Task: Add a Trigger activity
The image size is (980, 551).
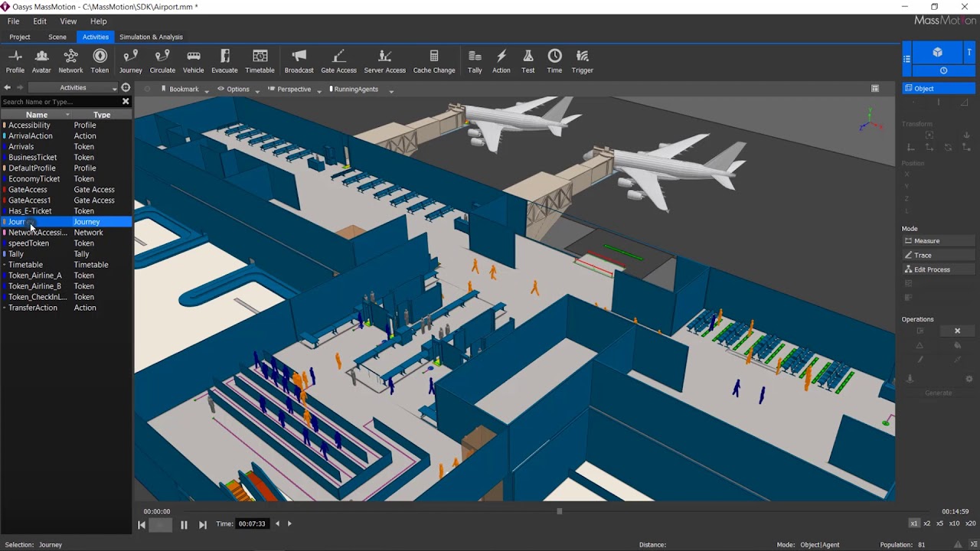Action: point(582,61)
